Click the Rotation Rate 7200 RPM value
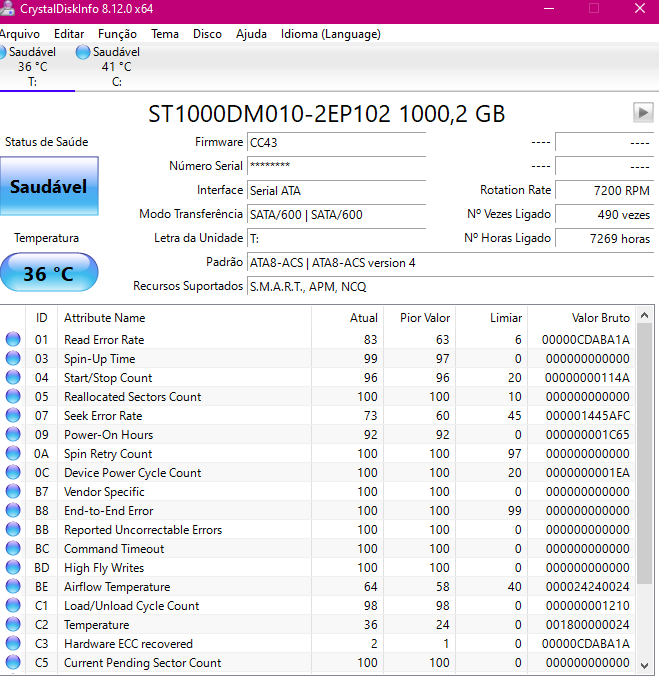The width and height of the screenshot is (659, 684). pos(604,191)
